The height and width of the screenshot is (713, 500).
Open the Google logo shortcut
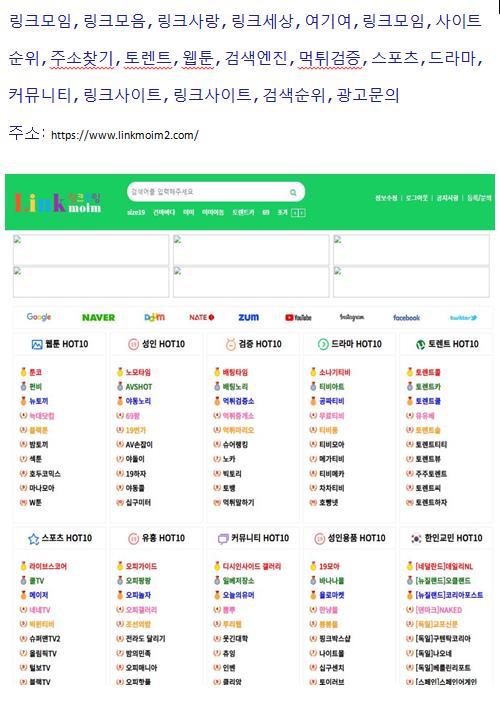tap(39, 317)
